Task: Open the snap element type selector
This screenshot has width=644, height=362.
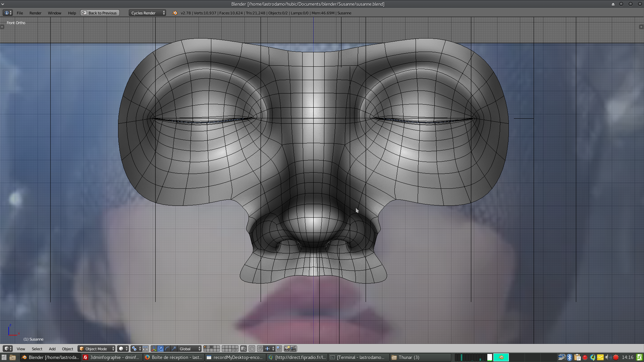Action: (x=269, y=349)
